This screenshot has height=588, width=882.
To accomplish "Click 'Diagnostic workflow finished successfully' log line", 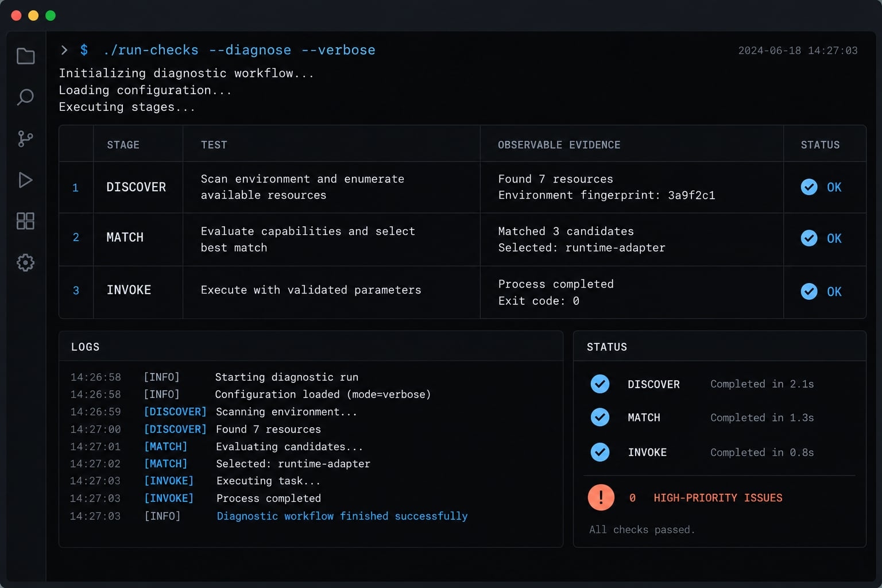I will click(342, 516).
